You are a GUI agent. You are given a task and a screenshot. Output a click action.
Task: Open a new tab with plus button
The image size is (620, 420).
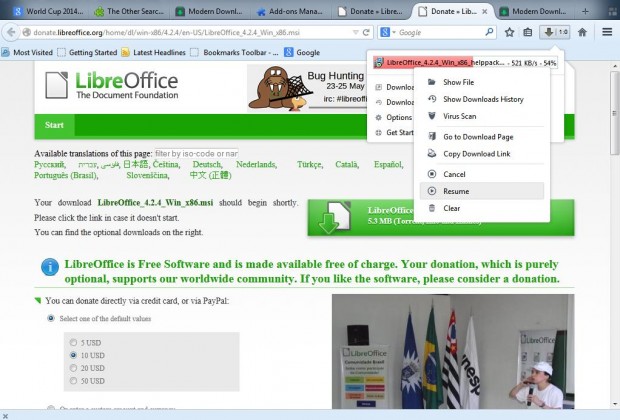pyautogui.click(x=585, y=11)
